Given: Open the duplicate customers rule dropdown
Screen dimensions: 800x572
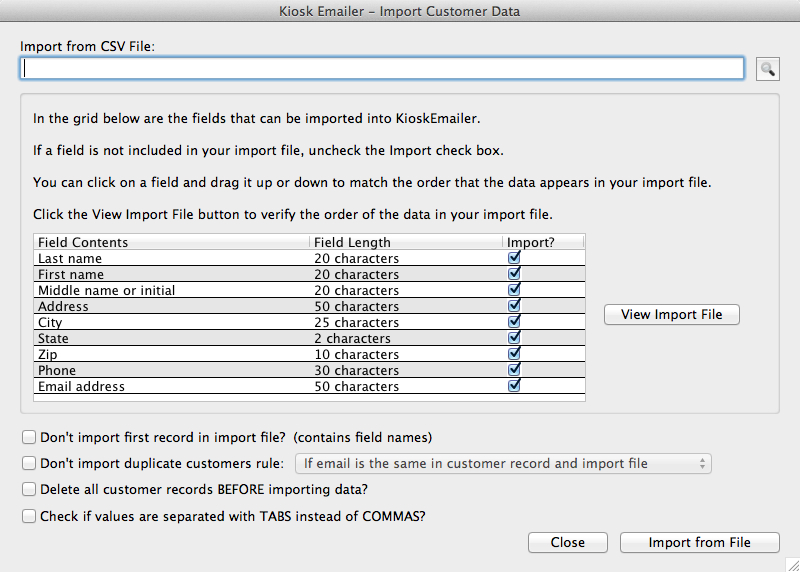Looking at the screenshot, I should click(503, 463).
